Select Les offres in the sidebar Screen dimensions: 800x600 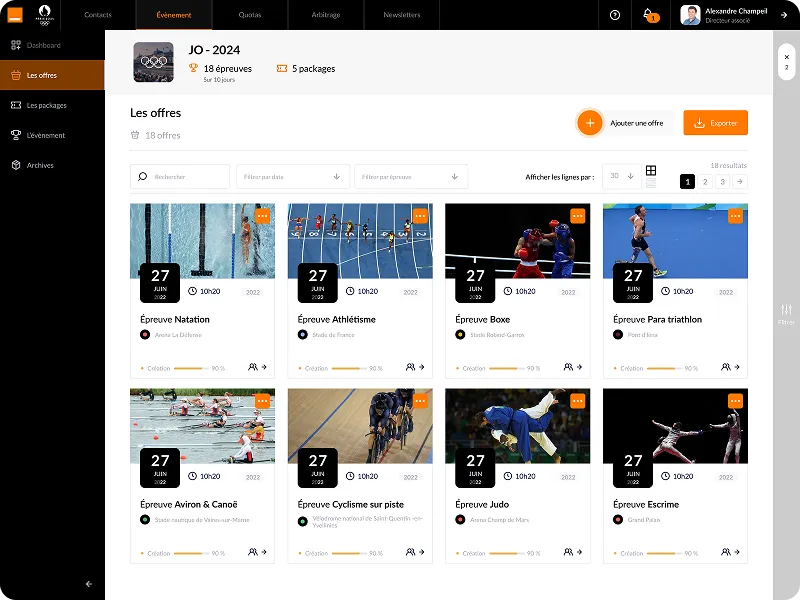pos(52,75)
